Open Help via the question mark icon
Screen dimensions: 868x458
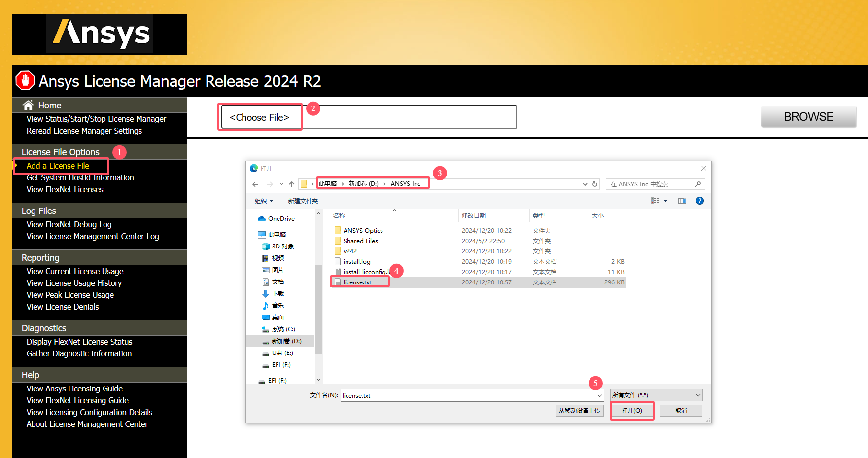click(699, 201)
